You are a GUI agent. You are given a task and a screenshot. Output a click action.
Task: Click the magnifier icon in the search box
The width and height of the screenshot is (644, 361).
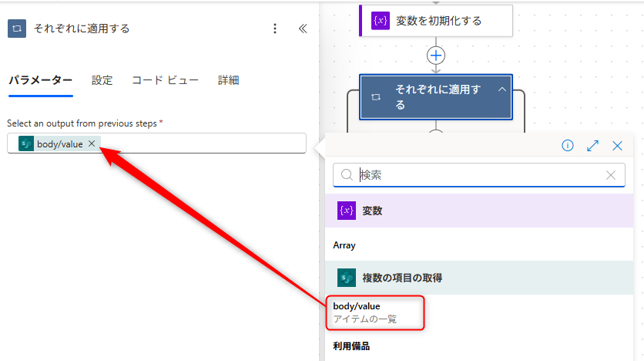(347, 175)
